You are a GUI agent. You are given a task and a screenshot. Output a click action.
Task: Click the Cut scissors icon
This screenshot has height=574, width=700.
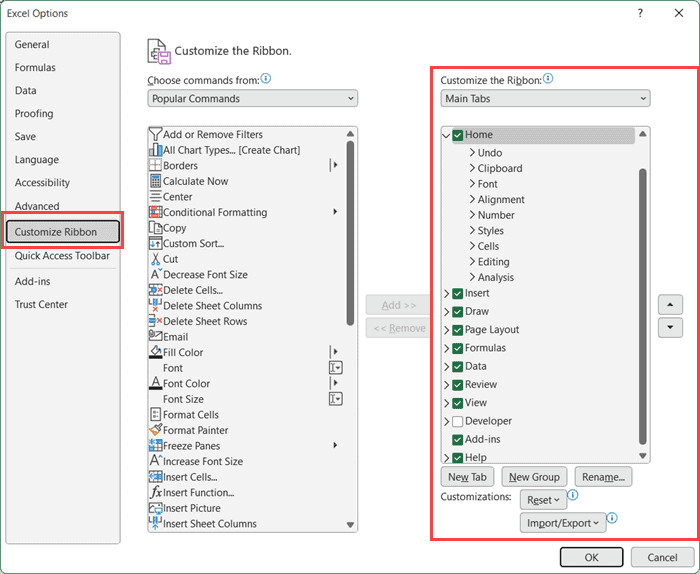tap(155, 259)
